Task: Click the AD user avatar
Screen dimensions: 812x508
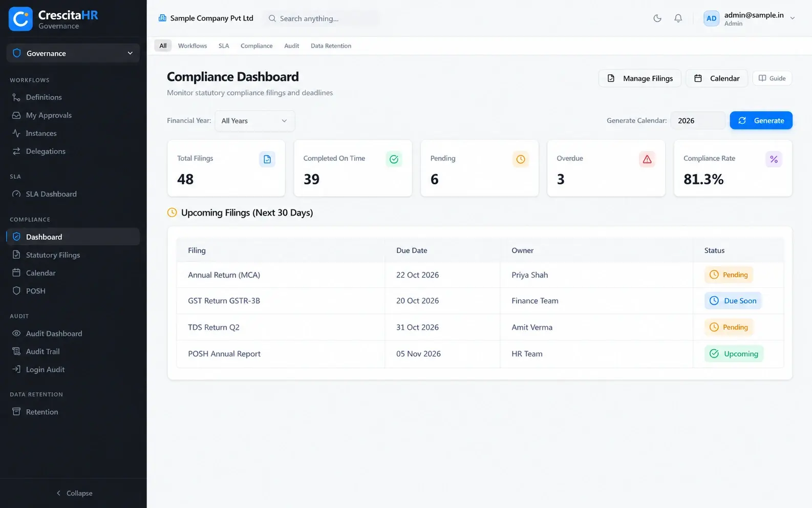Action: 711,18
